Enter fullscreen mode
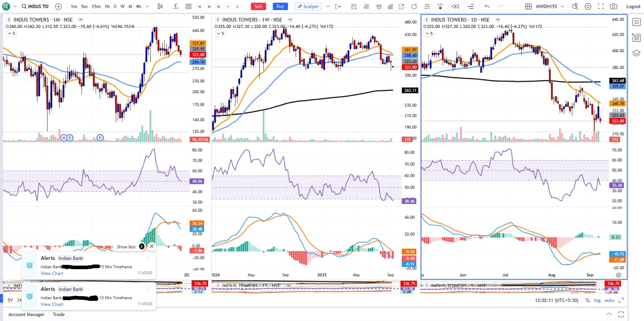Image resolution: width=644 pixels, height=321 pixels. click(601, 6)
